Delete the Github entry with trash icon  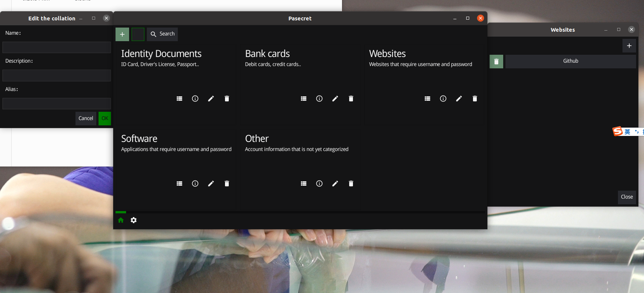click(x=496, y=62)
